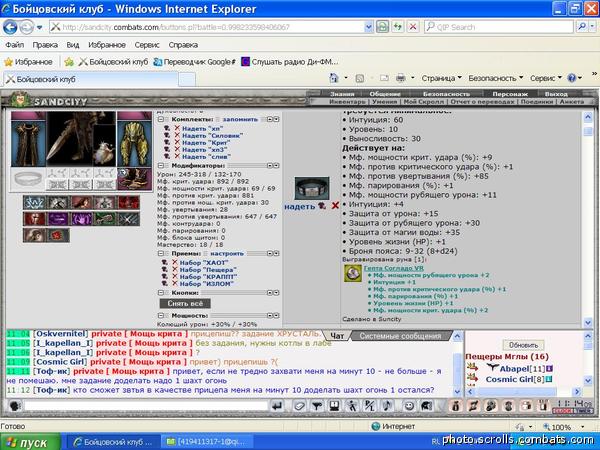Open the game Персонаж tab

(510, 94)
